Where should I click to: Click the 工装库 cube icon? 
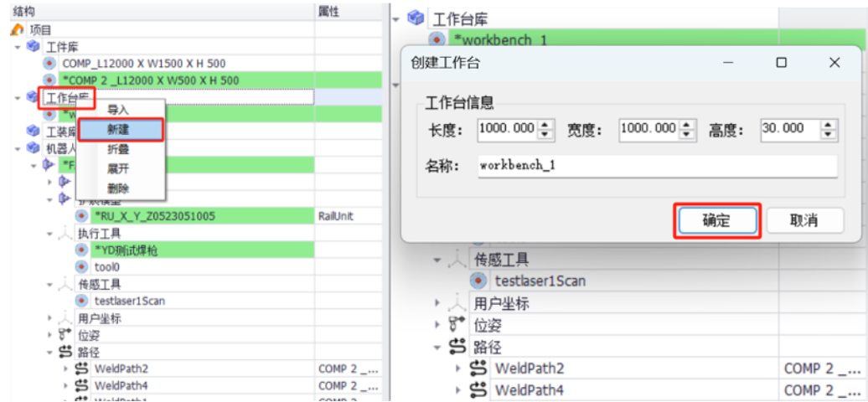pos(33,131)
